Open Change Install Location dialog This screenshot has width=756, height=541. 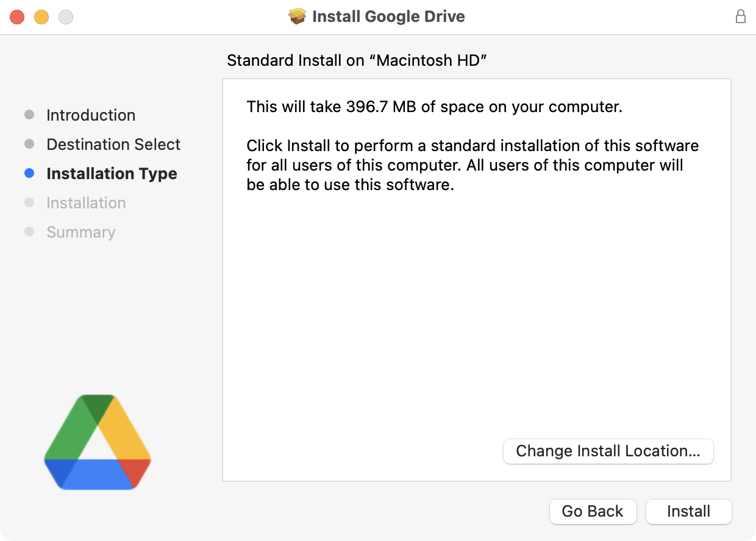[x=608, y=451]
